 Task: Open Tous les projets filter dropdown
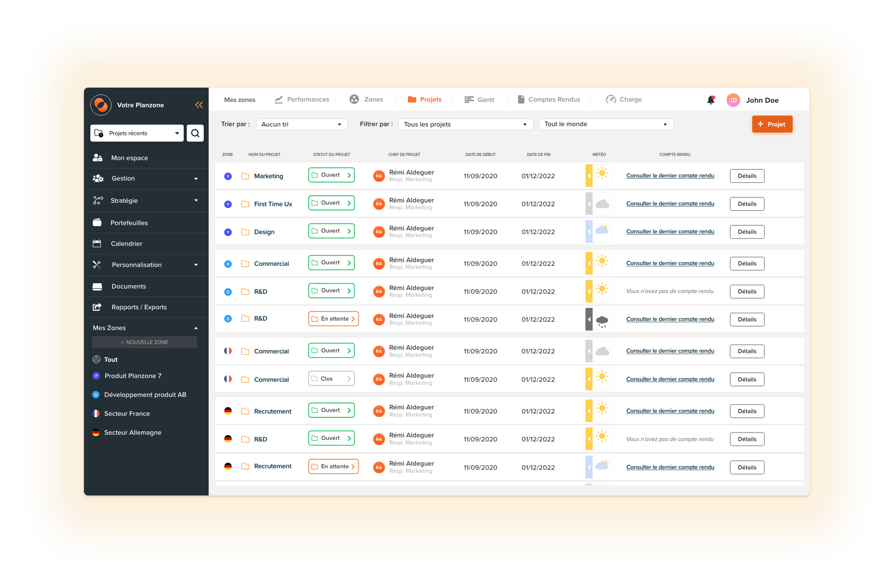click(x=465, y=124)
